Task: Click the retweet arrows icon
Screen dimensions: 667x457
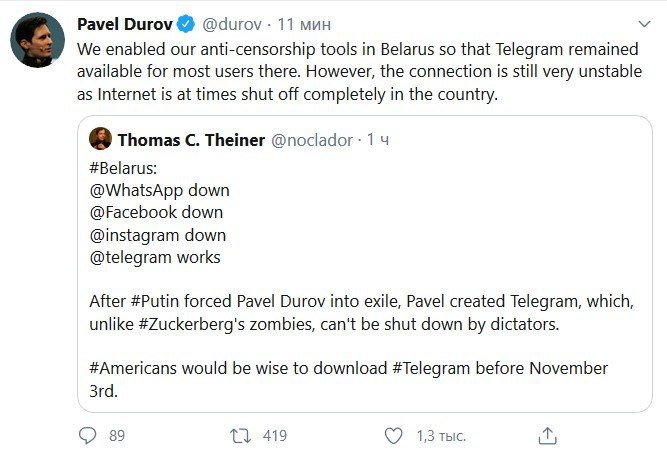Action: pos(240,436)
